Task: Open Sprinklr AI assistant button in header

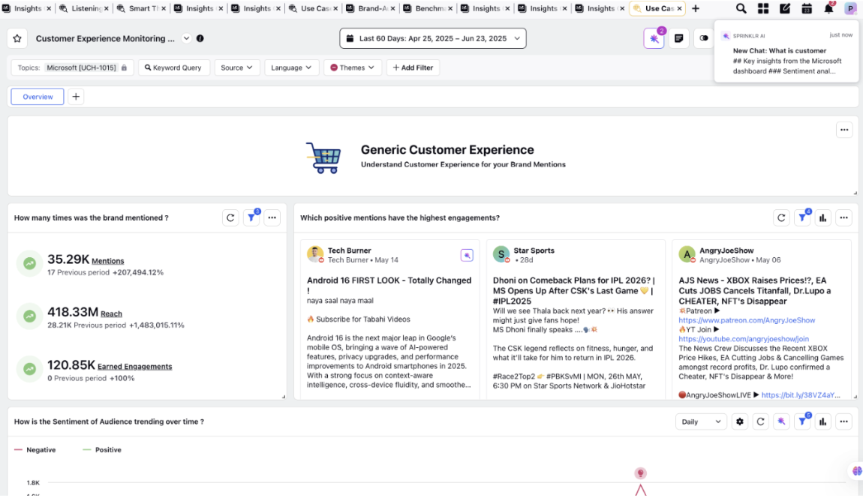Action: coord(654,38)
